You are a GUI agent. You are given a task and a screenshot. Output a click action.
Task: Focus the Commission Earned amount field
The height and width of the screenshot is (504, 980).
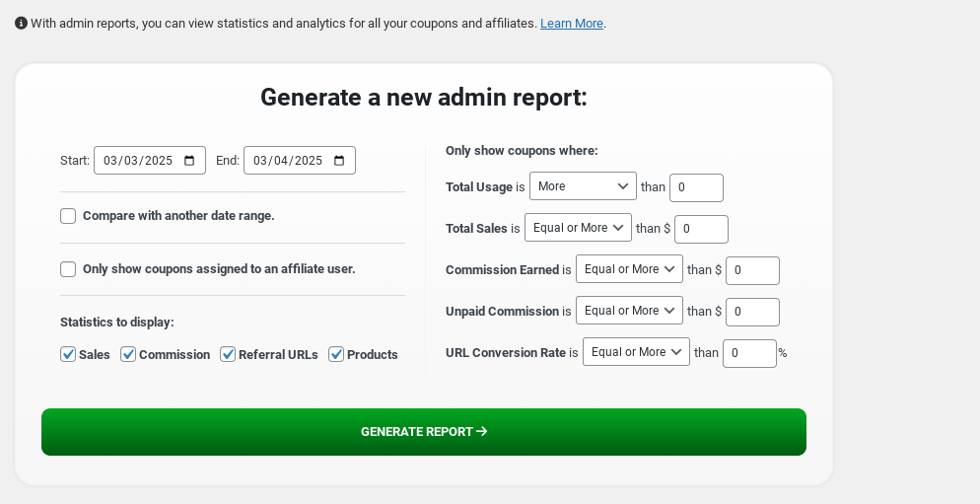[x=752, y=270]
